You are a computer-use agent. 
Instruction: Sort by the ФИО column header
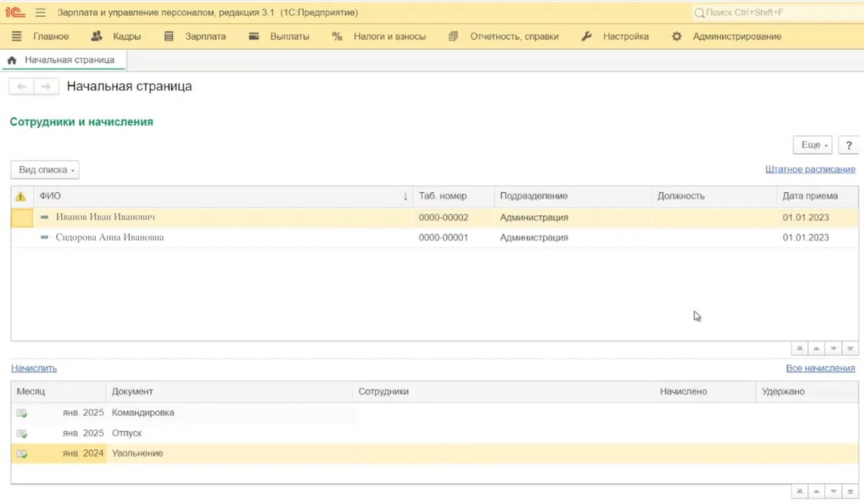point(224,196)
